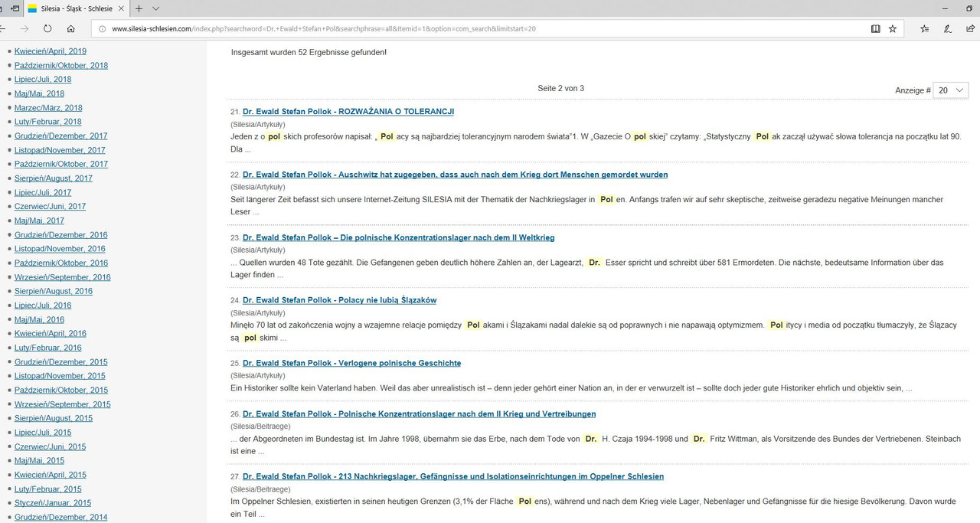Open a new tab with plus icon
This screenshot has height=523, width=980.
point(139,8)
